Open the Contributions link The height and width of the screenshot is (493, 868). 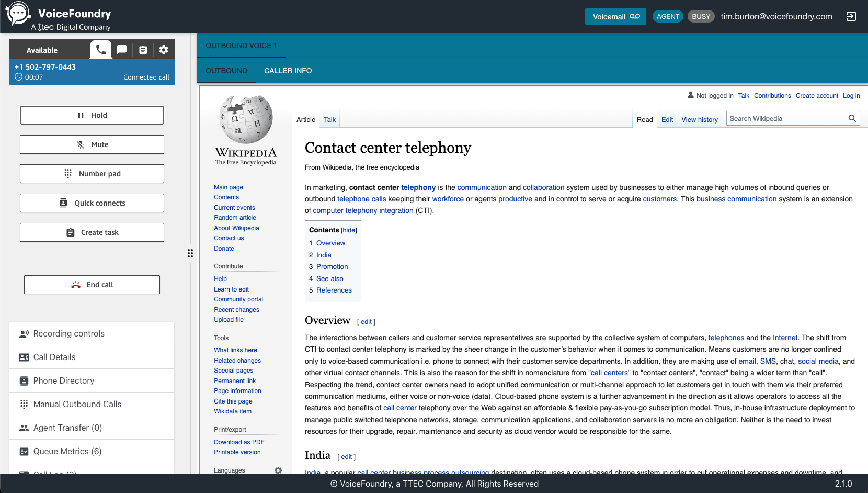(x=772, y=96)
